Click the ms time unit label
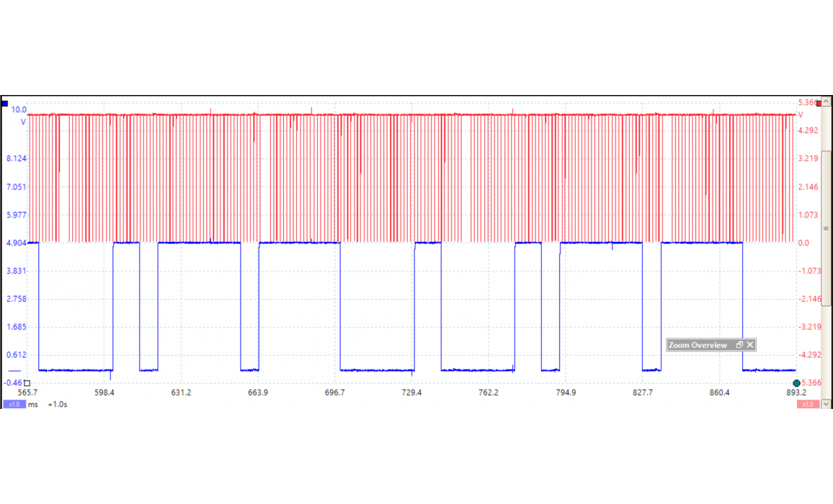This screenshot has height=504, width=833. (33, 405)
